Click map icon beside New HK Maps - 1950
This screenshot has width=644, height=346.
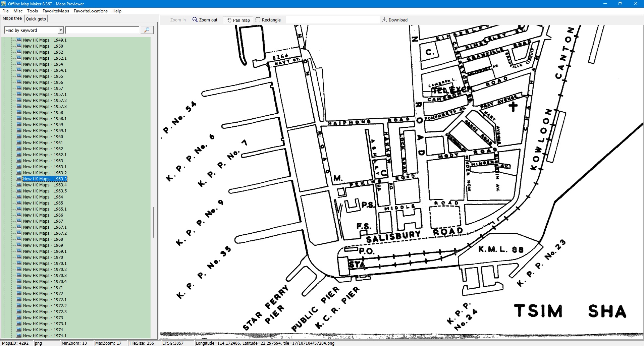[x=19, y=46]
